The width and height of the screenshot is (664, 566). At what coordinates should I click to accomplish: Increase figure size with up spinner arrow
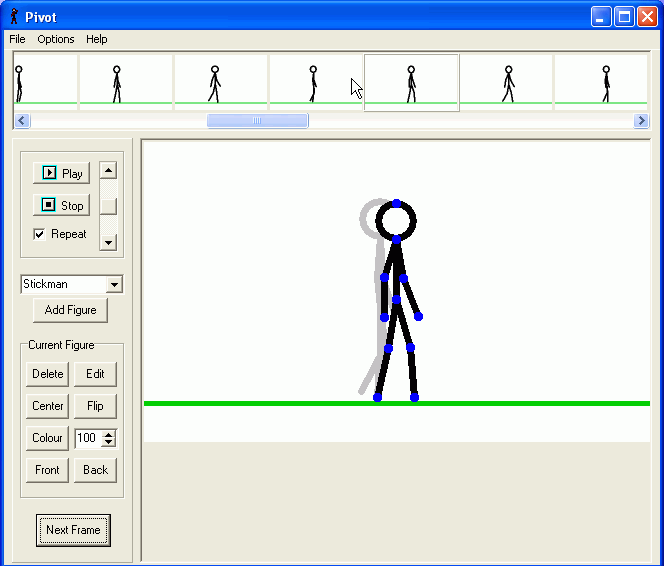pyautogui.click(x=109, y=434)
